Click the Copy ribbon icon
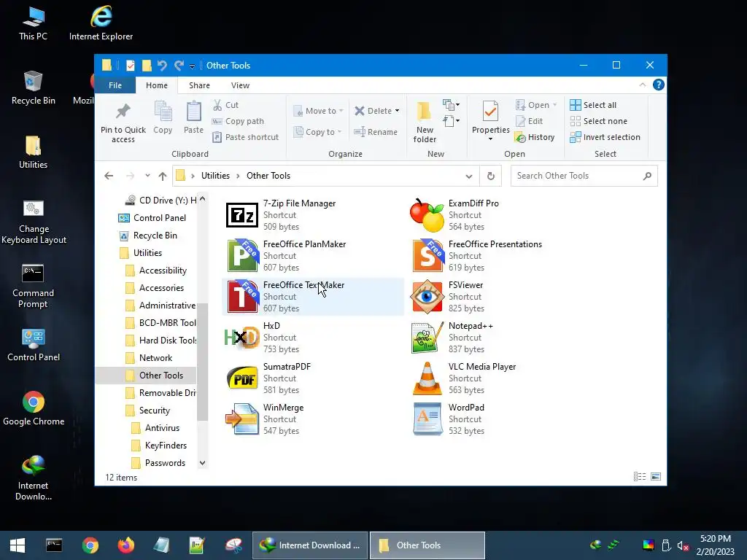This screenshot has width=747, height=560. [x=163, y=112]
